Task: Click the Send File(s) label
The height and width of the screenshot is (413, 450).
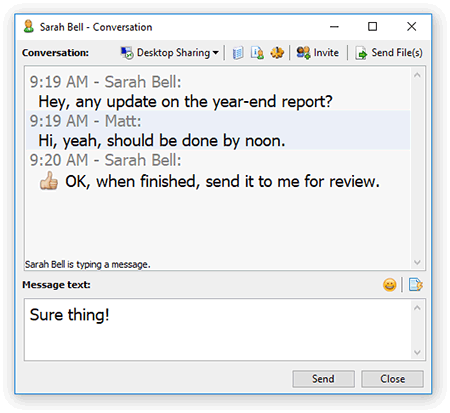Action: pos(397,53)
